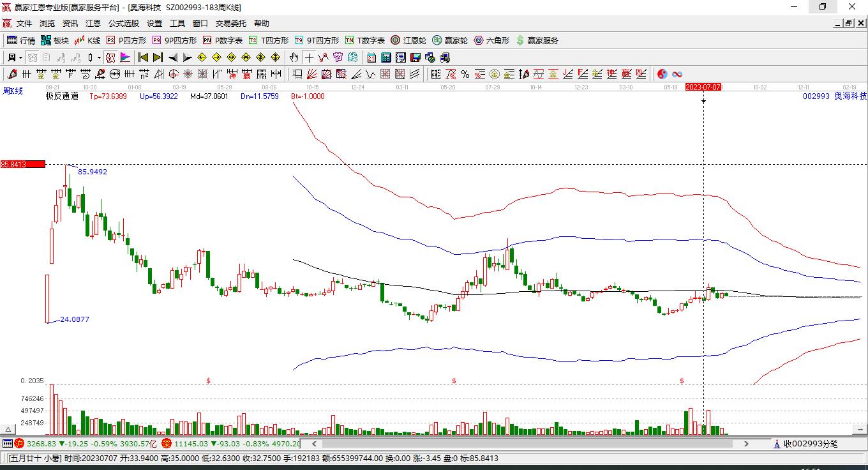Click the 85.8413 red price tag
Screen dimensions: 868x470
[x=23, y=164]
